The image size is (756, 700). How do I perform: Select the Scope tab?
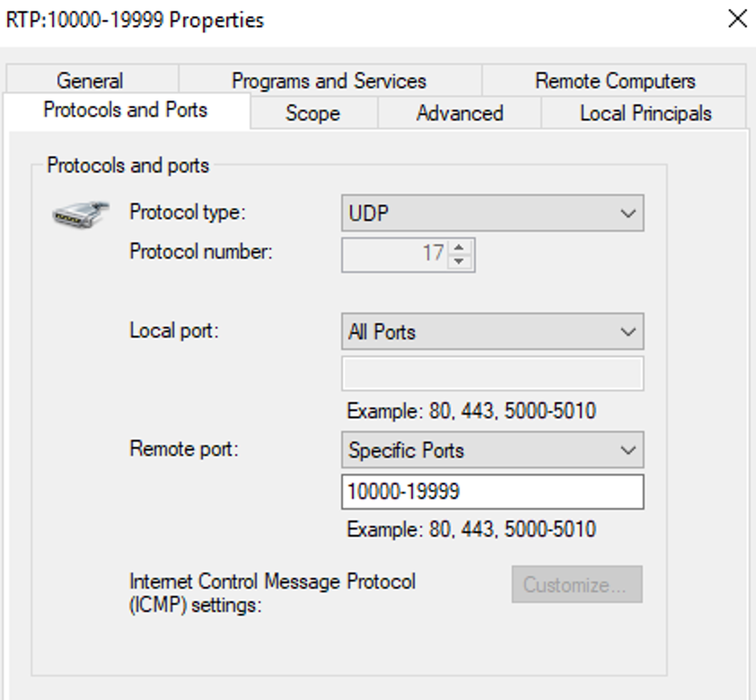[313, 113]
